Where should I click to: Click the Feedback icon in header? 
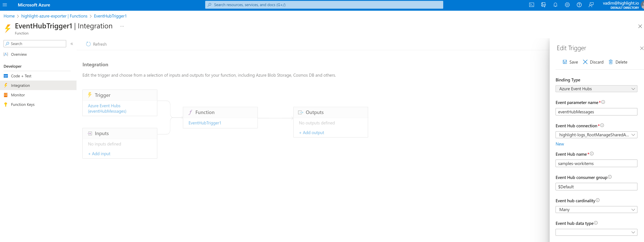pos(591,5)
